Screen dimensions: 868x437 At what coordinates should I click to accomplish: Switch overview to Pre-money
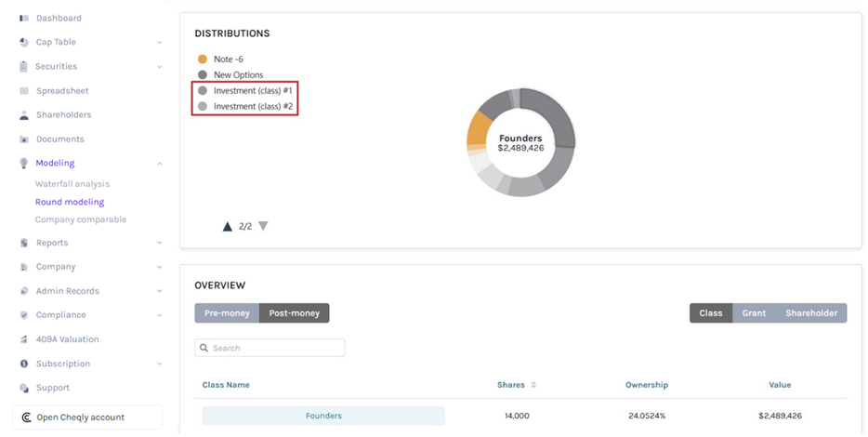coord(227,313)
